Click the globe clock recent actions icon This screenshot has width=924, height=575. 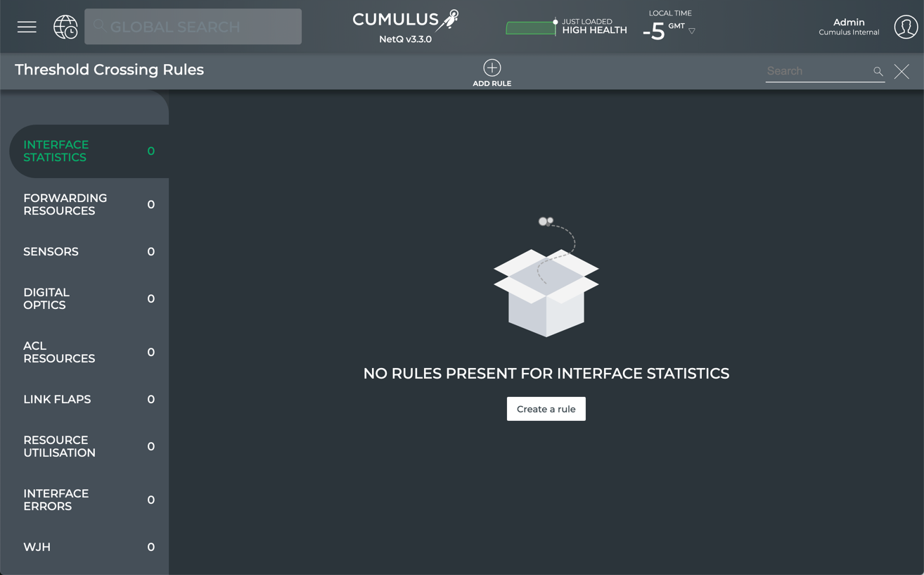65,27
